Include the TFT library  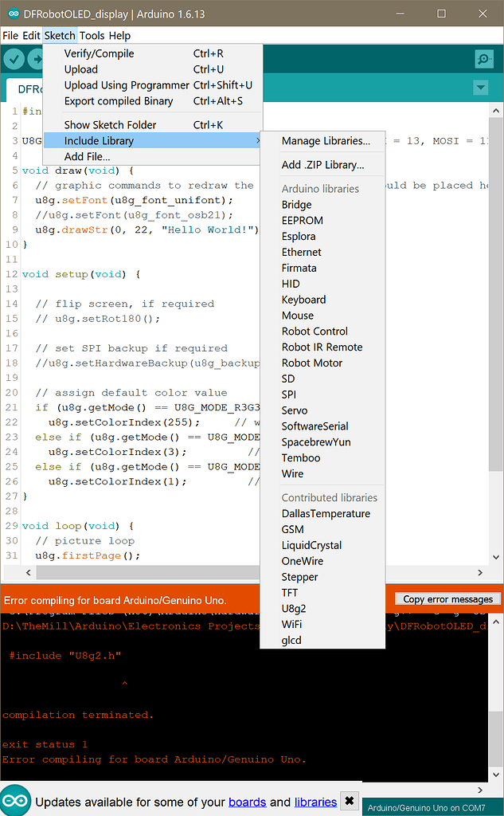pyautogui.click(x=322, y=593)
